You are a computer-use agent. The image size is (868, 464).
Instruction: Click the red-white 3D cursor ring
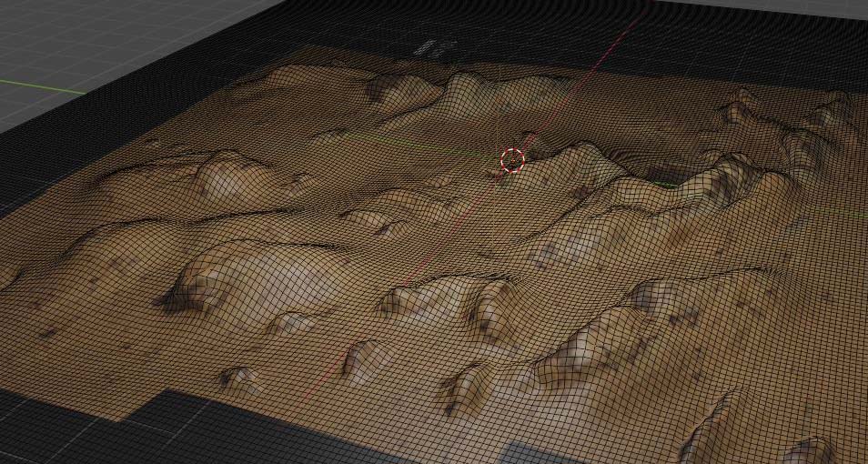pyautogui.click(x=512, y=160)
